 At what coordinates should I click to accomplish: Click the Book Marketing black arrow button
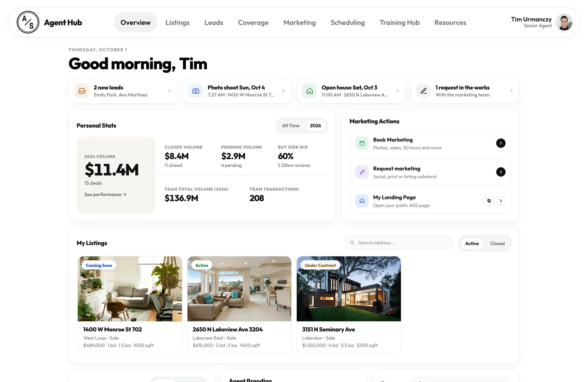point(501,143)
